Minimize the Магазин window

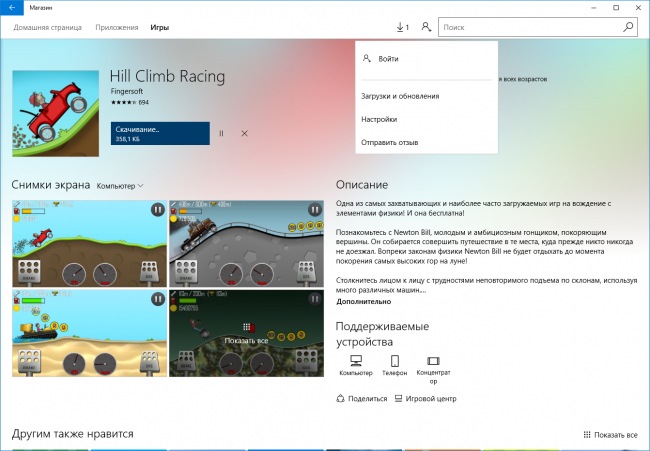click(594, 7)
